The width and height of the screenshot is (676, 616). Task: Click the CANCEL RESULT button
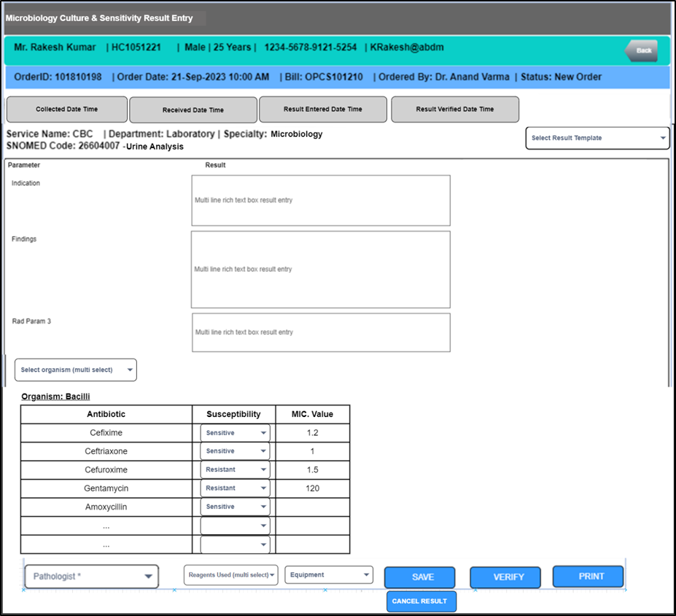point(421,601)
